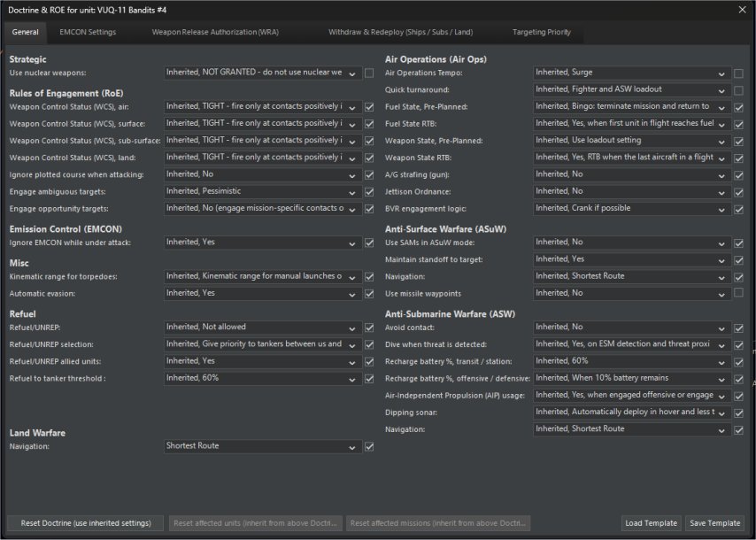Screen dimensions: 756x540
Task: Open Refuel to tanker threshold dropdown
Action: 263,379
